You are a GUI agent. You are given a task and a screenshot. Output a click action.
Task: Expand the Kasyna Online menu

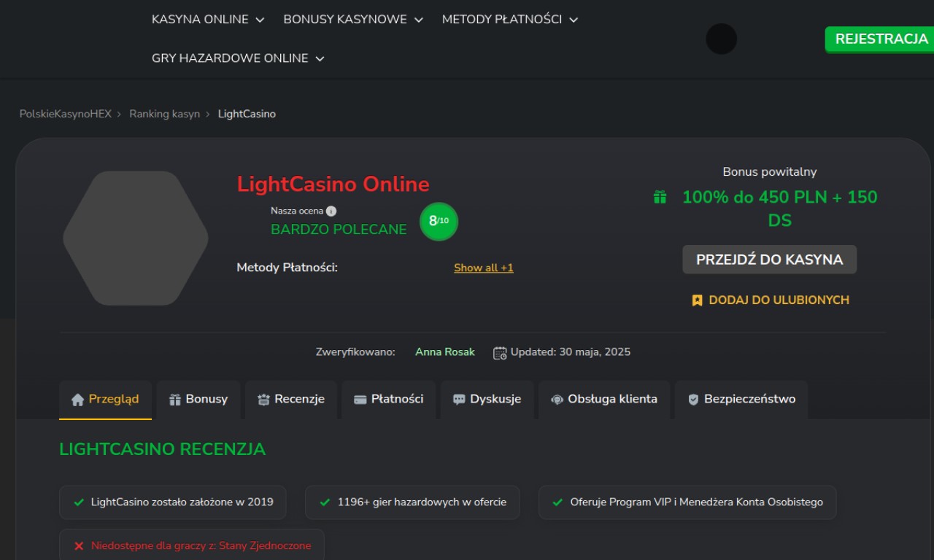click(208, 20)
